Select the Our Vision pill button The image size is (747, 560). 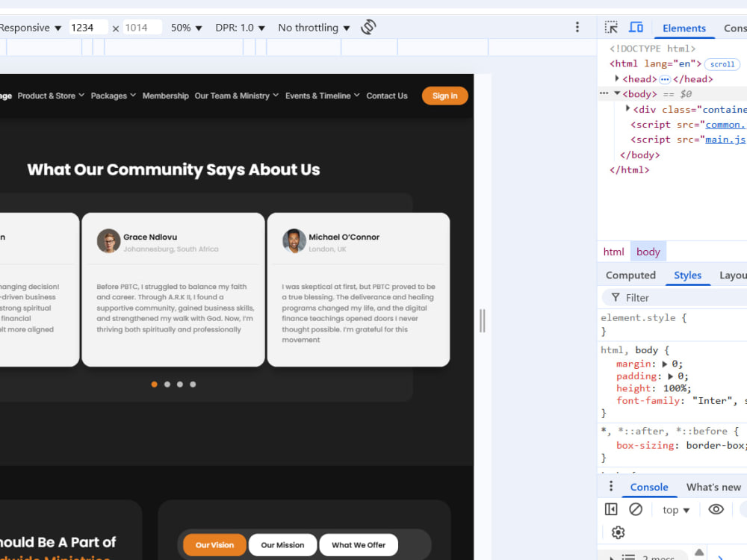214,545
